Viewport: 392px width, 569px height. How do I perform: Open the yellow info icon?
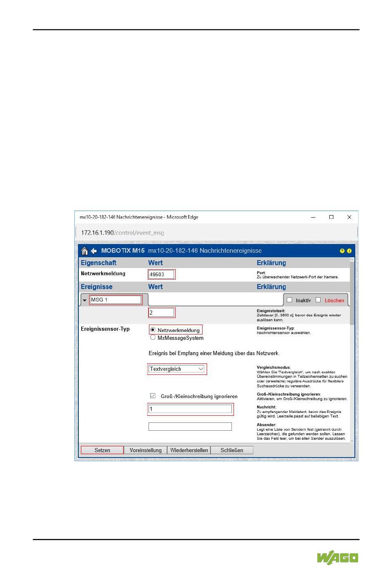pyautogui.click(x=349, y=251)
